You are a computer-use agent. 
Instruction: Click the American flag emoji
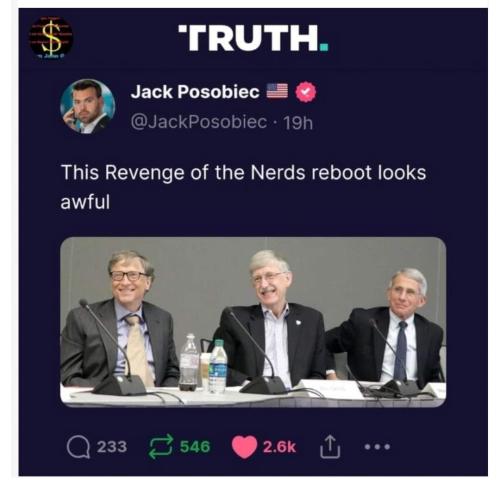(x=277, y=91)
